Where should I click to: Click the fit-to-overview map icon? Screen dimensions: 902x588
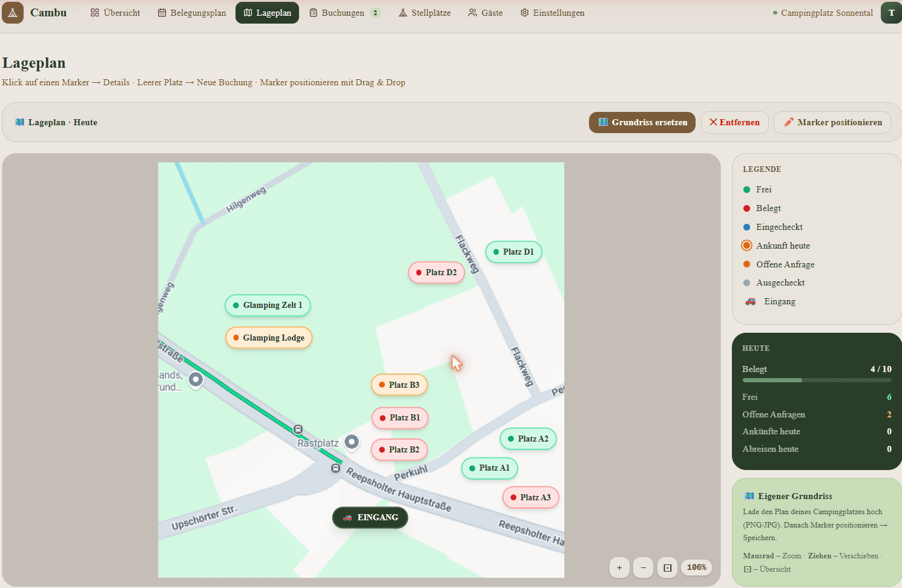tap(668, 567)
